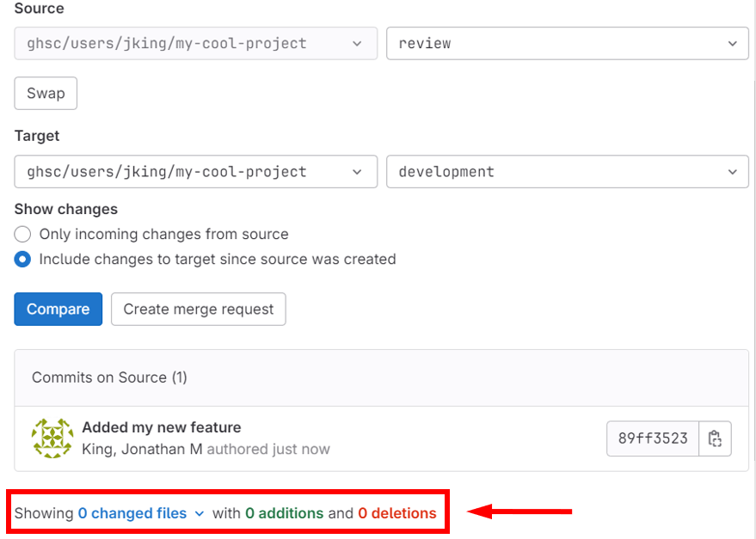Viewport: 756px width, 539px height.
Task: Open Jonathan King's avatar image
Action: click(x=52, y=438)
